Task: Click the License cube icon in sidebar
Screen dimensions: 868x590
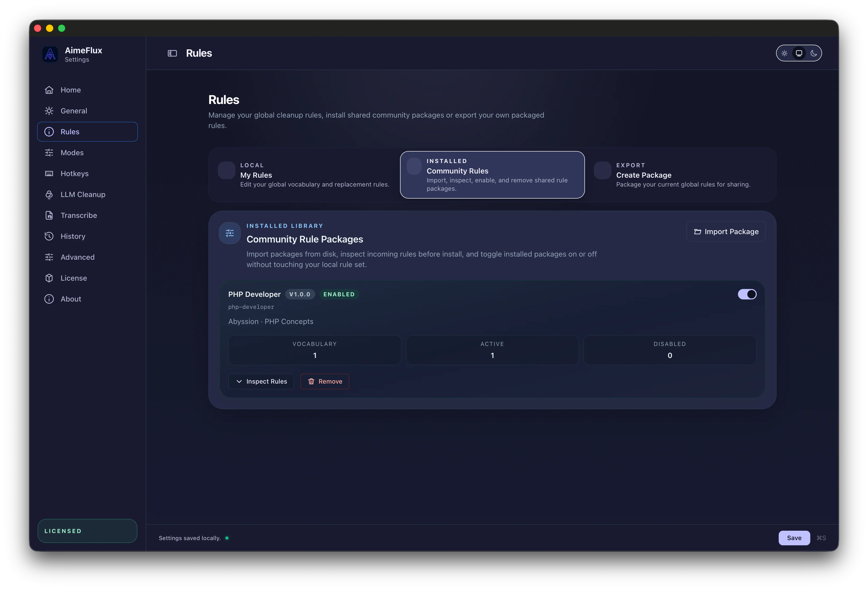Action: tap(49, 278)
